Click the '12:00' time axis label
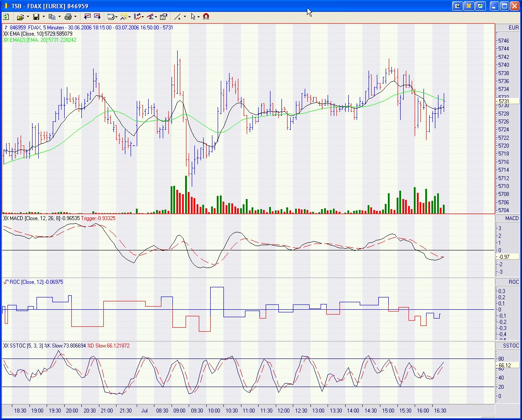 (283, 411)
